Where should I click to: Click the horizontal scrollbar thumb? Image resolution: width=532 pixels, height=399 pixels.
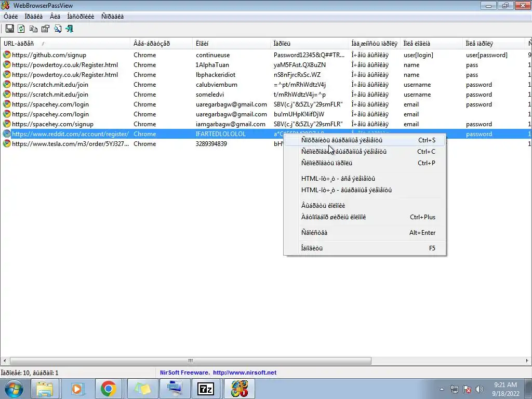pyautogui.click(x=190, y=361)
